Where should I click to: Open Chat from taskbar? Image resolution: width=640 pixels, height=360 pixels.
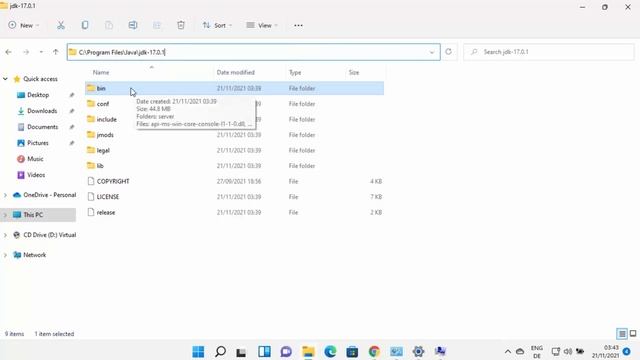[286, 351]
